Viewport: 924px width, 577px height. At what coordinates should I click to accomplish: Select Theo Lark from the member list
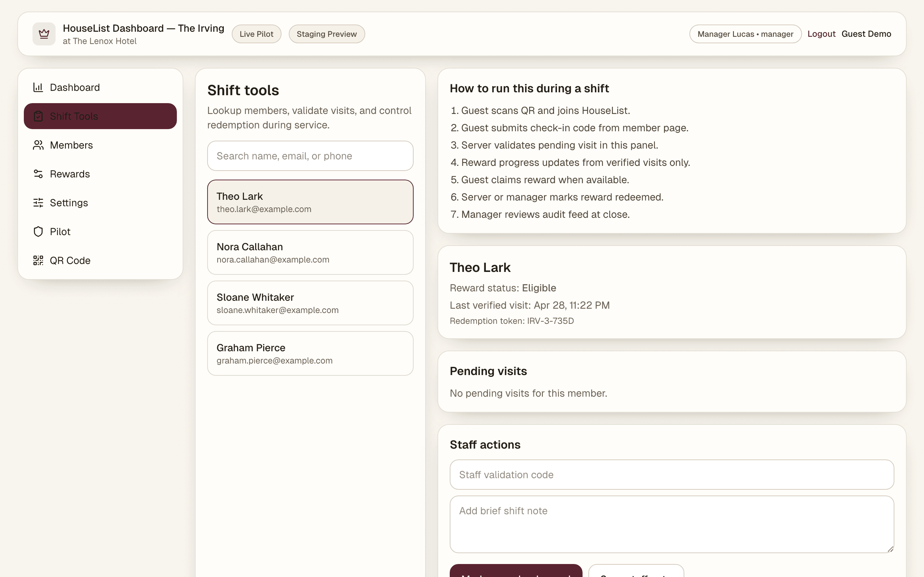(x=310, y=202)
